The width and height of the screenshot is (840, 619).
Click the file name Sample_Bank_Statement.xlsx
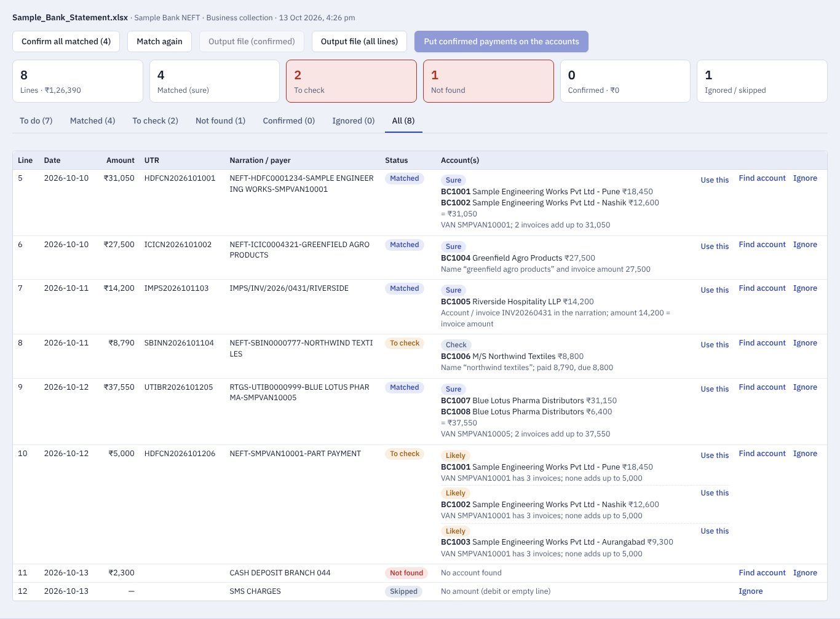pos(69,17)
